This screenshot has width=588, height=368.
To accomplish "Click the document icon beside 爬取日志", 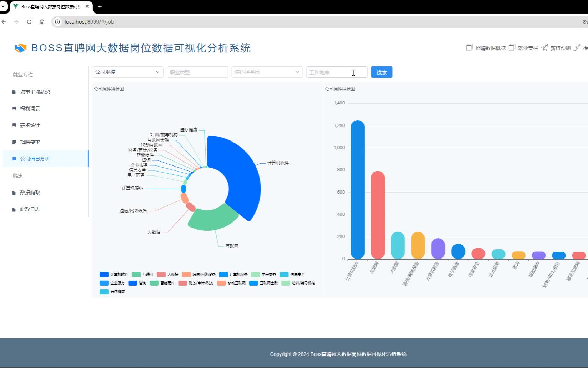I will coord(14,210).
